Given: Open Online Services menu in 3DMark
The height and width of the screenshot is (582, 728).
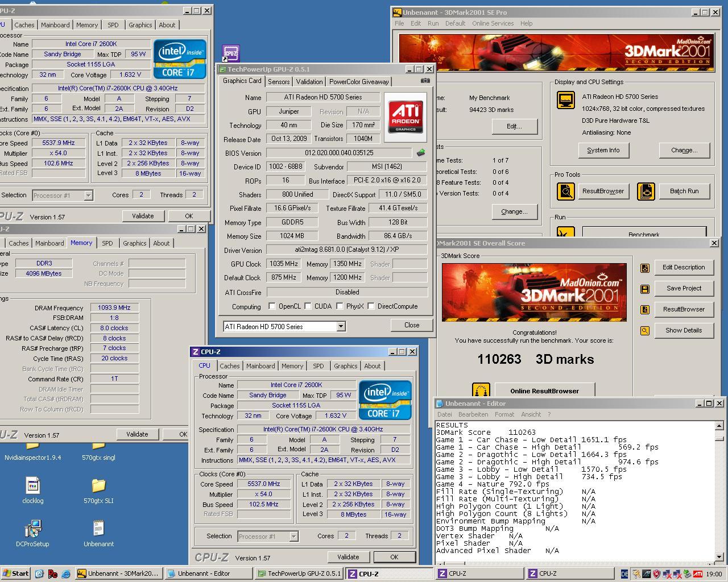Looking at the screenshot, I should pos(493,23).
